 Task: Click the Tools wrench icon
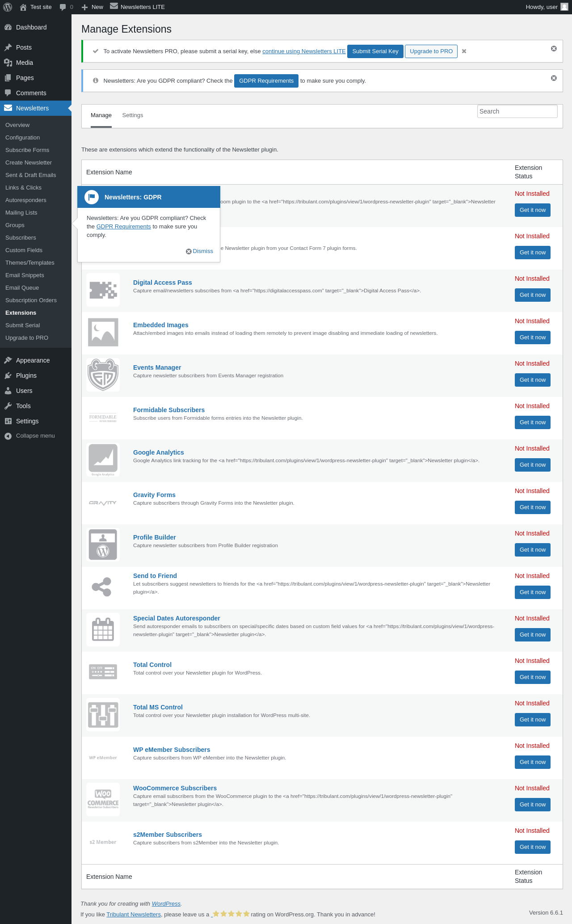pyautogui.click(x=8, y=406)
